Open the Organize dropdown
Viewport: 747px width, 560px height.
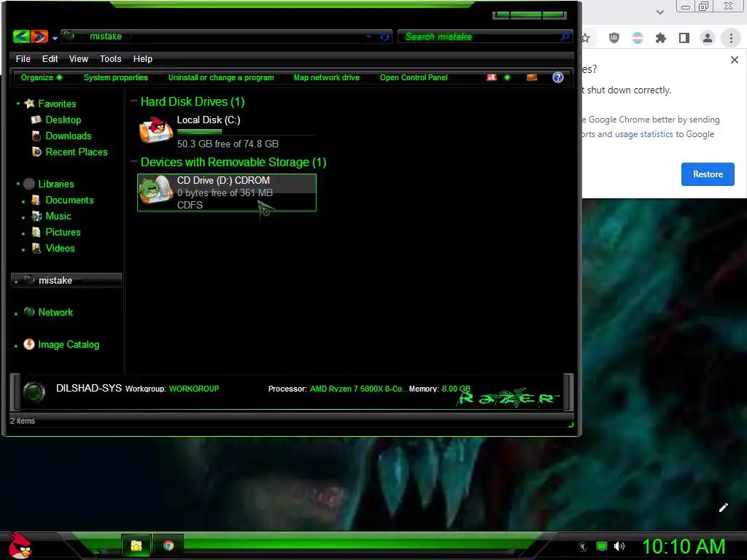[42, 77]
